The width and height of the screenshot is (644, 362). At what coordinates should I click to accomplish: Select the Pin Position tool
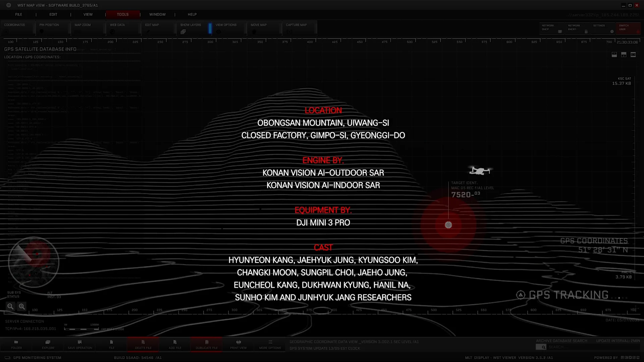click(53, 28)
